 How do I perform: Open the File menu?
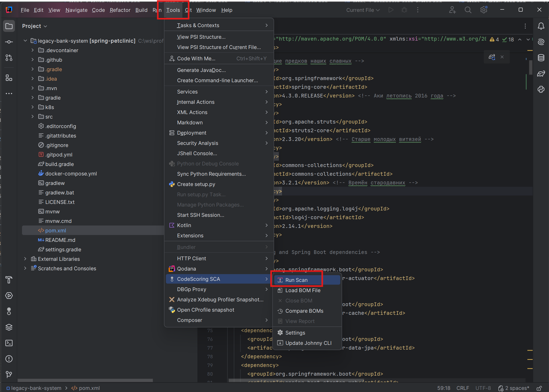[25, 10]
